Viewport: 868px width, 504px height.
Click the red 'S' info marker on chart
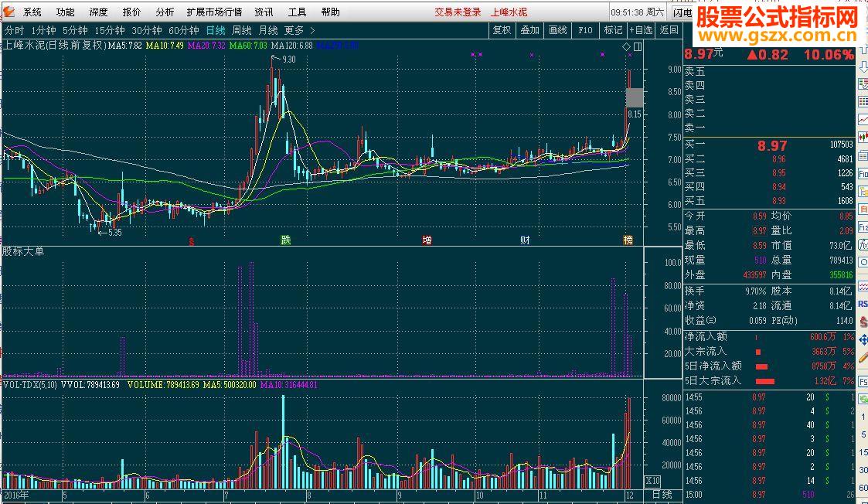[192, 241]
